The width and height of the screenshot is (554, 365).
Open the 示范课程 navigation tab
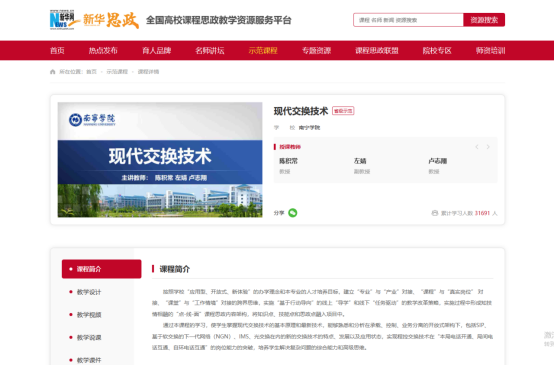[x=263, y=51]
